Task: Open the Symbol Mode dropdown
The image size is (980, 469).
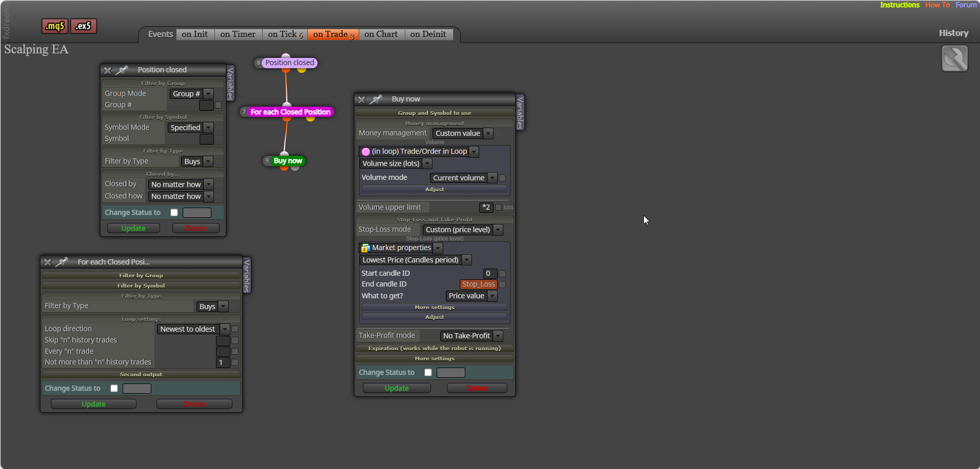Action: pos(190,128)
